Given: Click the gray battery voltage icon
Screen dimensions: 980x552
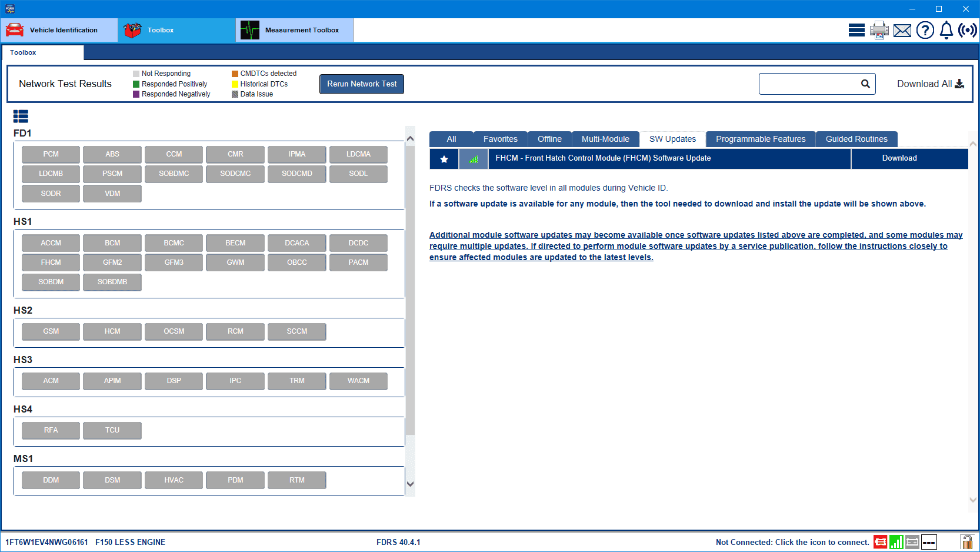Looking at the screenshot, I should (x=912, y=542).
